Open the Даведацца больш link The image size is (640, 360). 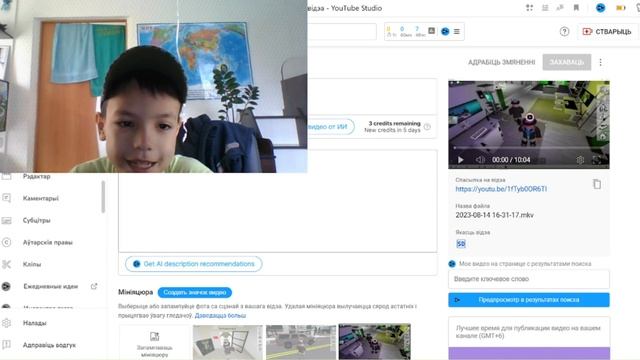[220, 316]
